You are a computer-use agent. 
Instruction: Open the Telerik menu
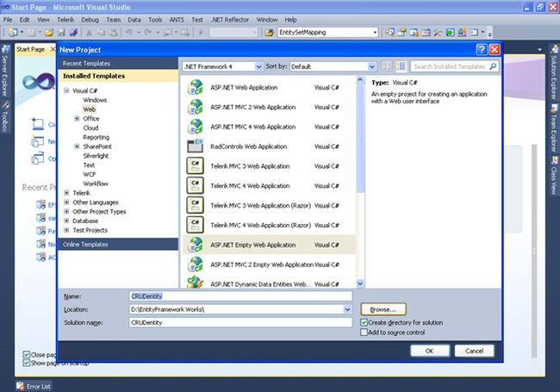(65, 20)
